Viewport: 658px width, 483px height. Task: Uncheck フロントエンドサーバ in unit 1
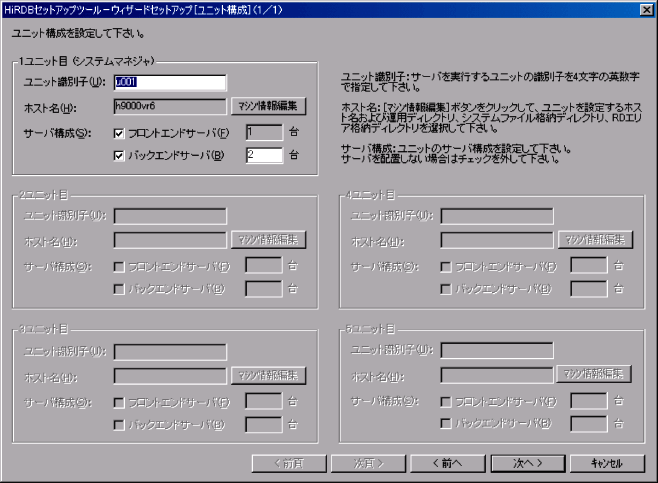119,133
